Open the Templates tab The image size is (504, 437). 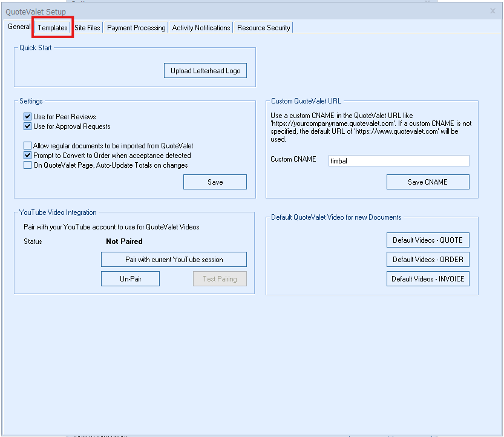click(53, 28)
